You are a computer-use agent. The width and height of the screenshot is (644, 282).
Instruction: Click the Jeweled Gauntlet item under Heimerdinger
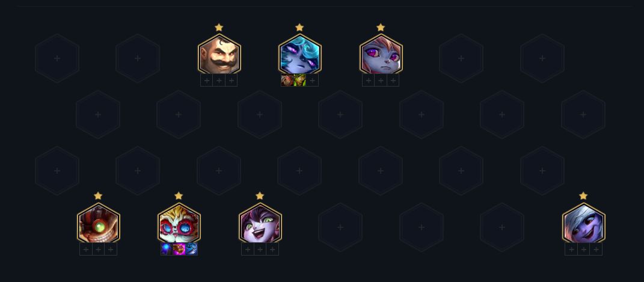click(179, 249)
